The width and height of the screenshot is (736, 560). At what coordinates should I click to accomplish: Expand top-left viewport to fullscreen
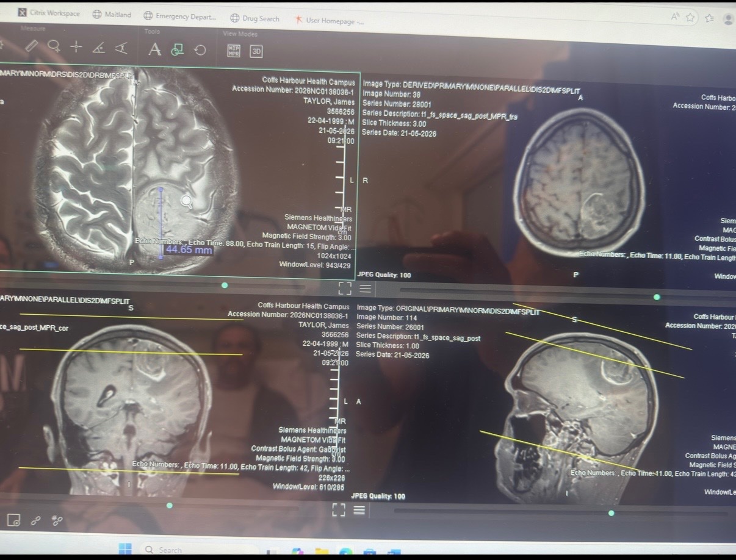[x=345, y=288]
